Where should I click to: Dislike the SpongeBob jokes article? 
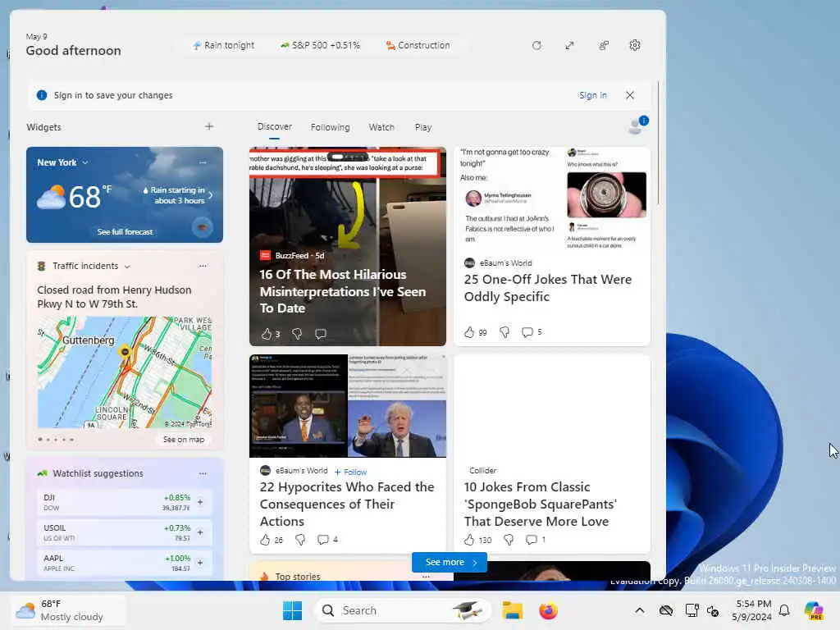pos(509,540)
